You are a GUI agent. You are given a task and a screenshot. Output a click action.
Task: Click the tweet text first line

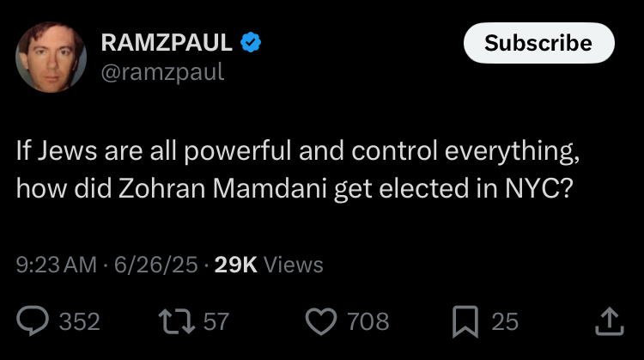pos(298,151)
